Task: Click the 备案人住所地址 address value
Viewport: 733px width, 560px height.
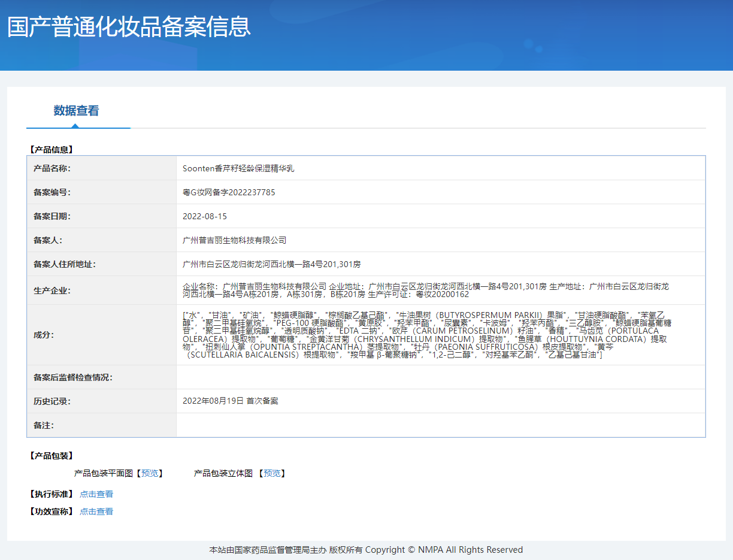Action: click(271, 264)
